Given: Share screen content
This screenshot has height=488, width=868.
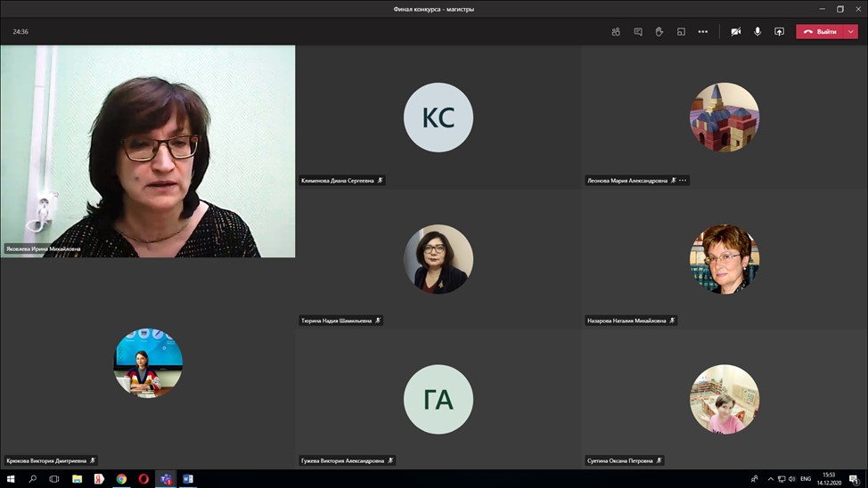Looking at the screenshot, I should click(779, 32).
